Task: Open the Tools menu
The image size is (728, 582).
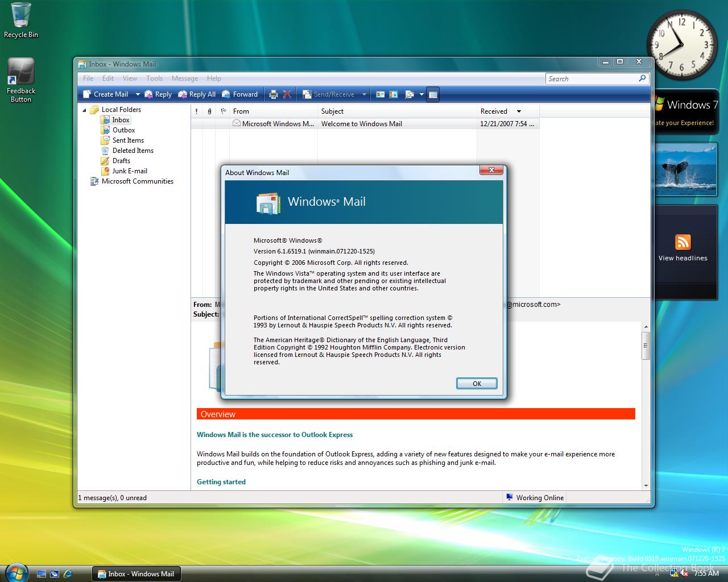Action: pyautogui.click(x=154, y=78)
